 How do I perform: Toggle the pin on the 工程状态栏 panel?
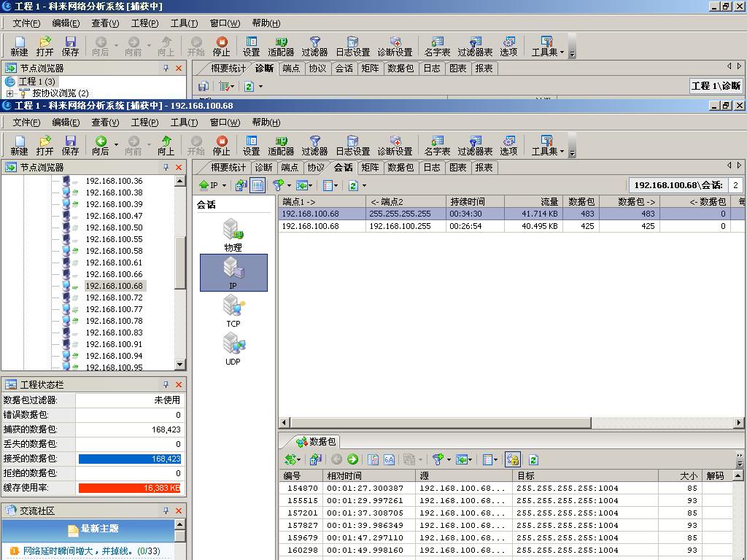166,384
